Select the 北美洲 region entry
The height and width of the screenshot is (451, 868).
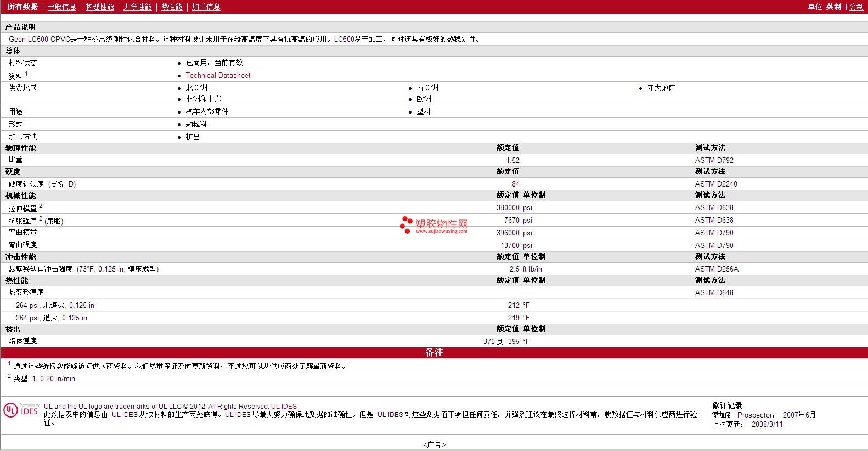coord(196,88)
